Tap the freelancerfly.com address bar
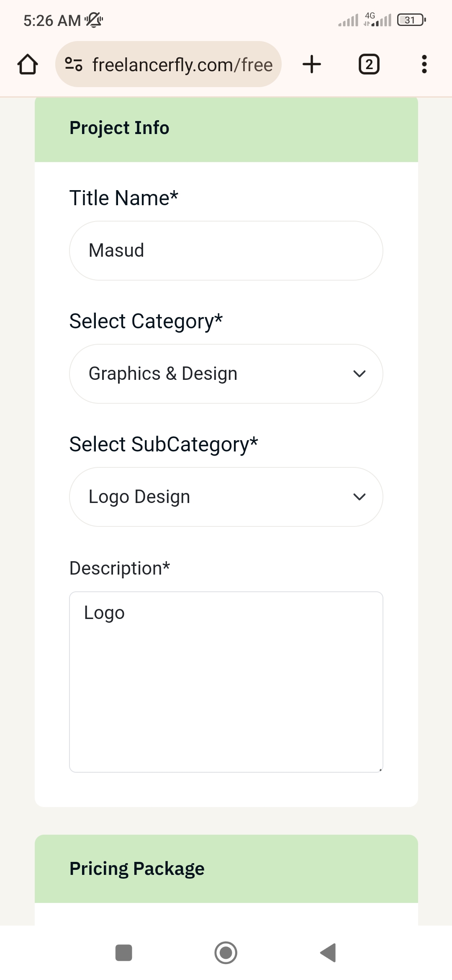 (168, 64)
